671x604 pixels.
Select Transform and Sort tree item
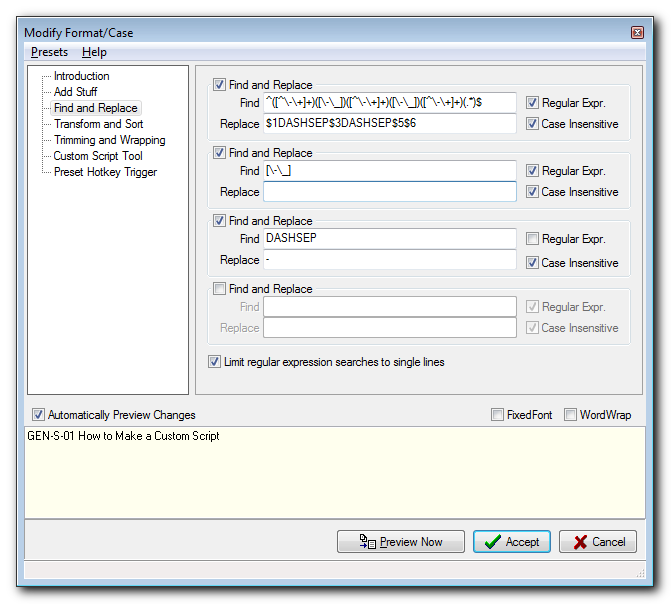coord(98,124)
